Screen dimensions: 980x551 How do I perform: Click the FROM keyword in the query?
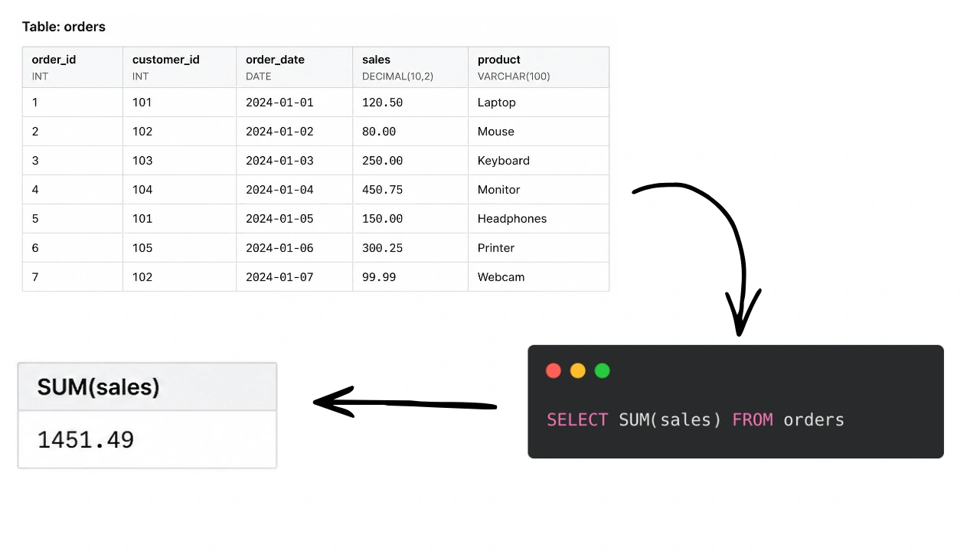pyautogui.click(x=753, y=419)
